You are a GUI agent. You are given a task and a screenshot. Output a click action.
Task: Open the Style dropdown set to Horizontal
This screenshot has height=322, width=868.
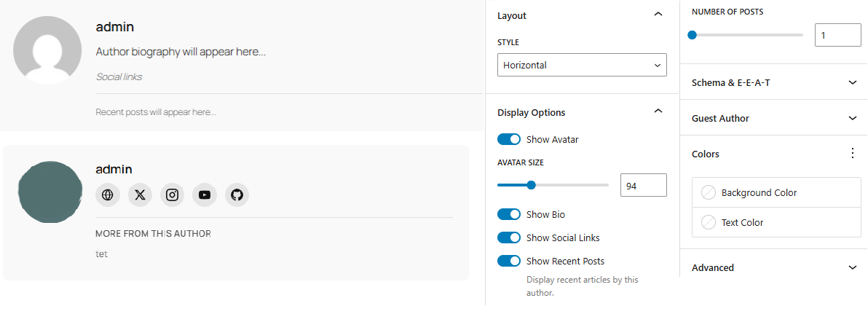point(582,65)
